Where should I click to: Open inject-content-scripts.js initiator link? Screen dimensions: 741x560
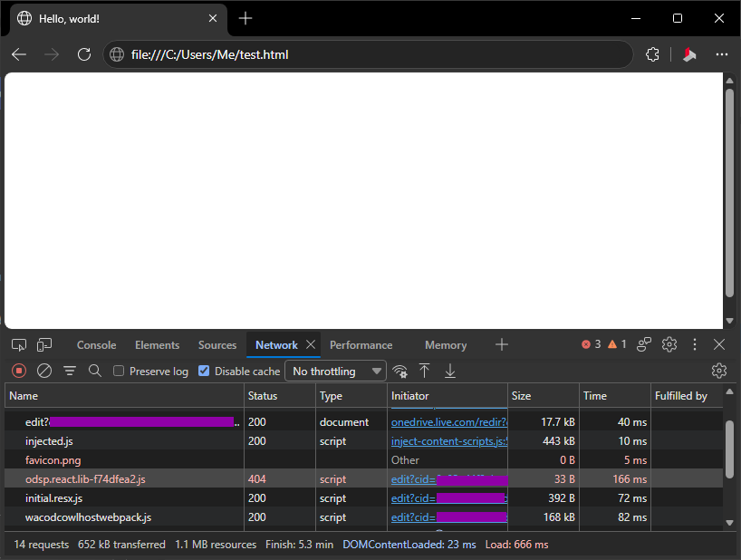(449, 441)
